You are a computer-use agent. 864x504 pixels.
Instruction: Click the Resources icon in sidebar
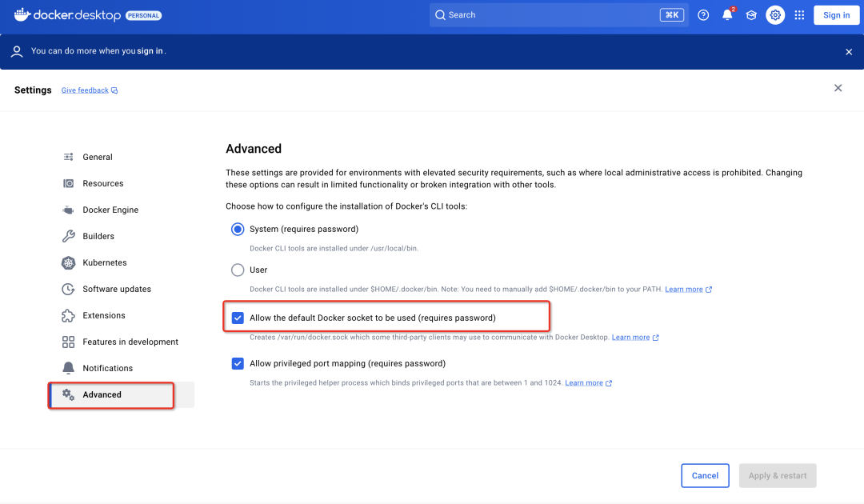68,183
